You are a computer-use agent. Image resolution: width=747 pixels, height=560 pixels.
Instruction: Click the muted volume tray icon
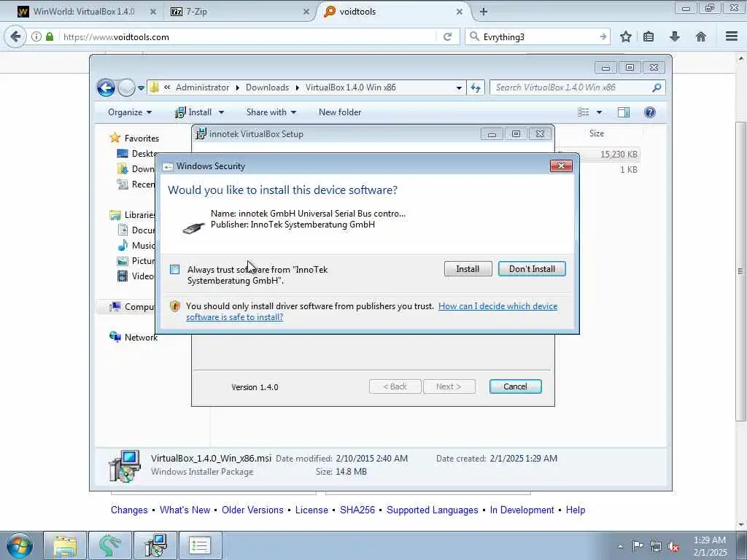[x=673, y=547]
